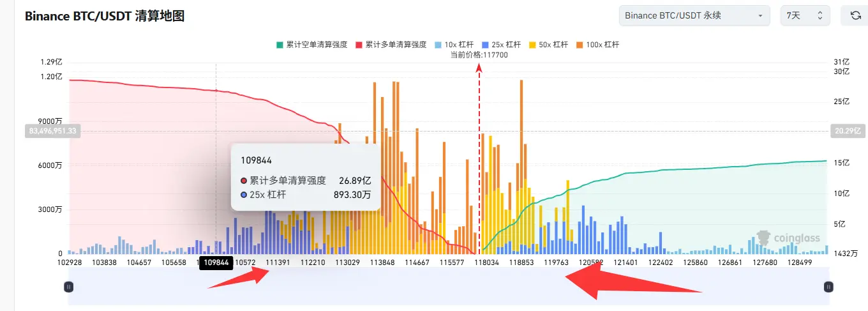Open the 7天 time range selector
Screen dimensions: 868x311
(x=805, y=15)
